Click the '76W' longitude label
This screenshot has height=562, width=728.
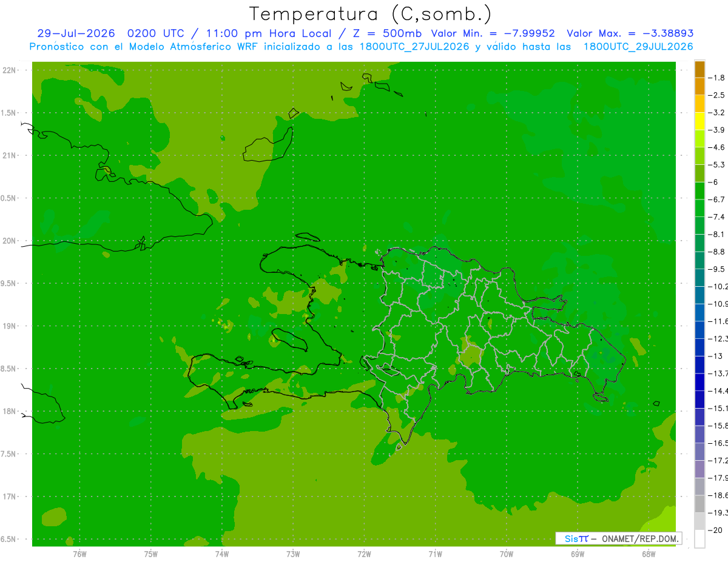[79, 554]
